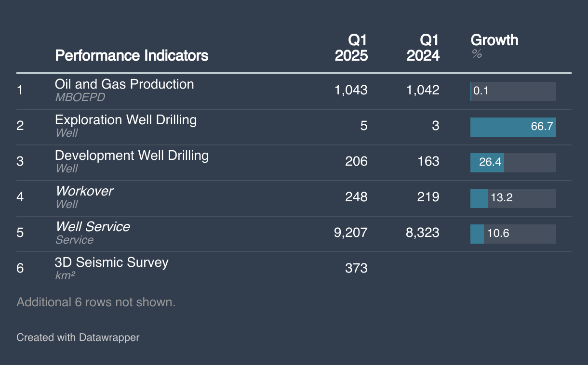The width and height of the screenshot is (588, 365).
Task: Select the Development Well Drilling row label
Action: pos(132,156)
